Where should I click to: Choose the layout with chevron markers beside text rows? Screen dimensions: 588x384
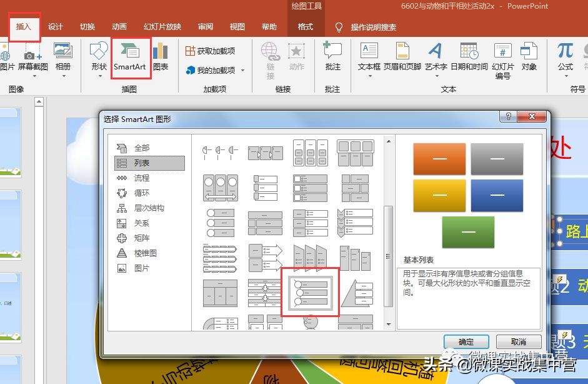pyautogui.click(x=356, y=223)
